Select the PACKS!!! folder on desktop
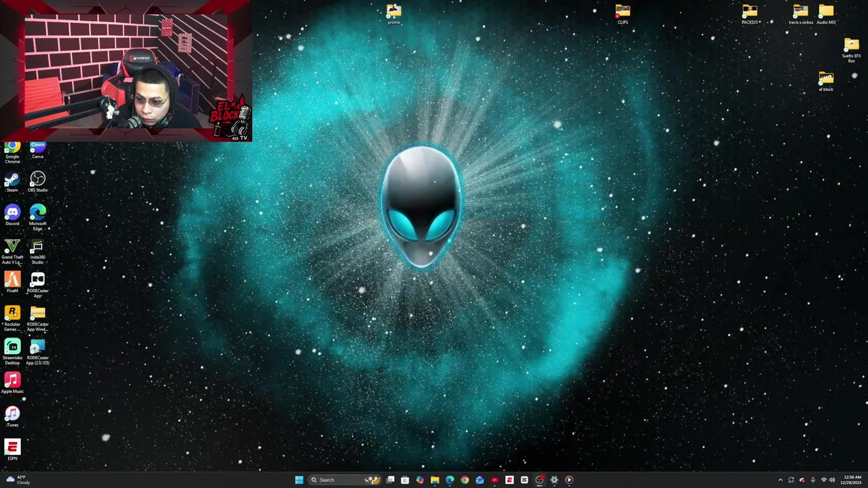The height and width of the screenshot is (488, 868). (749, 14)
